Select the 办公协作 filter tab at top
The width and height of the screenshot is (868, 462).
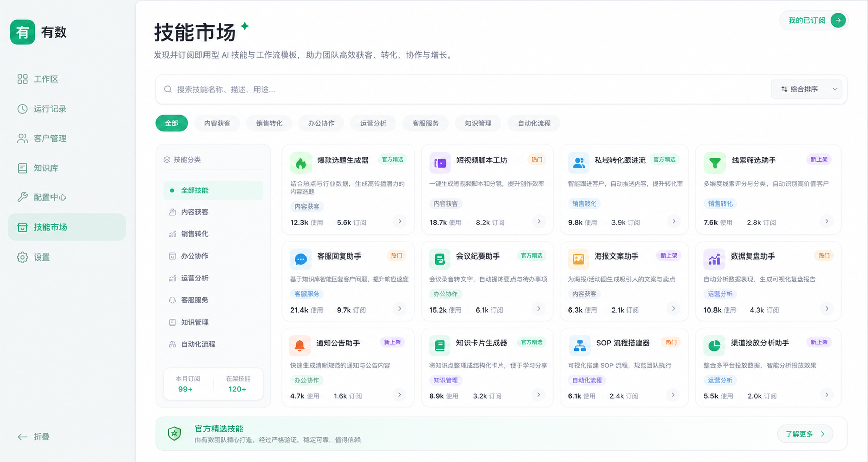point(321,123)
